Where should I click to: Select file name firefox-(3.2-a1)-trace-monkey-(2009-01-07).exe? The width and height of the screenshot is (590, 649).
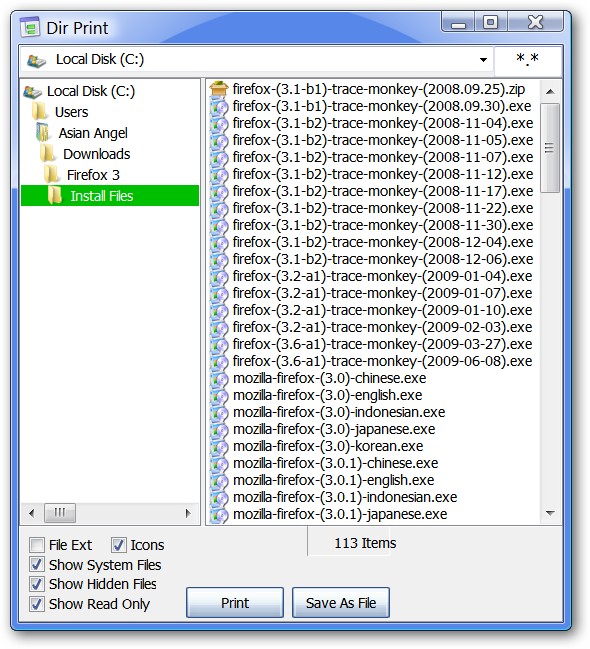(383, 293)
